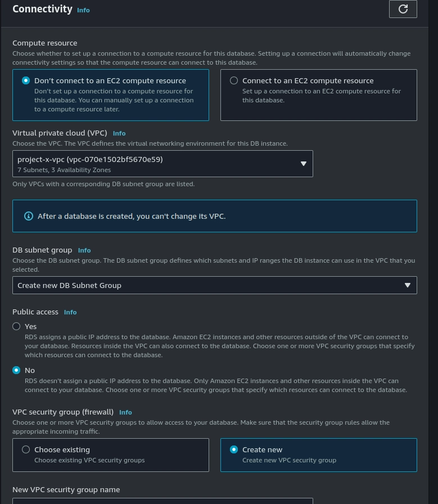The width and height of the screenshot is (438, 504).
Task: Open the project-x-vpc VPC dropdown
Action: coord(162,164)
